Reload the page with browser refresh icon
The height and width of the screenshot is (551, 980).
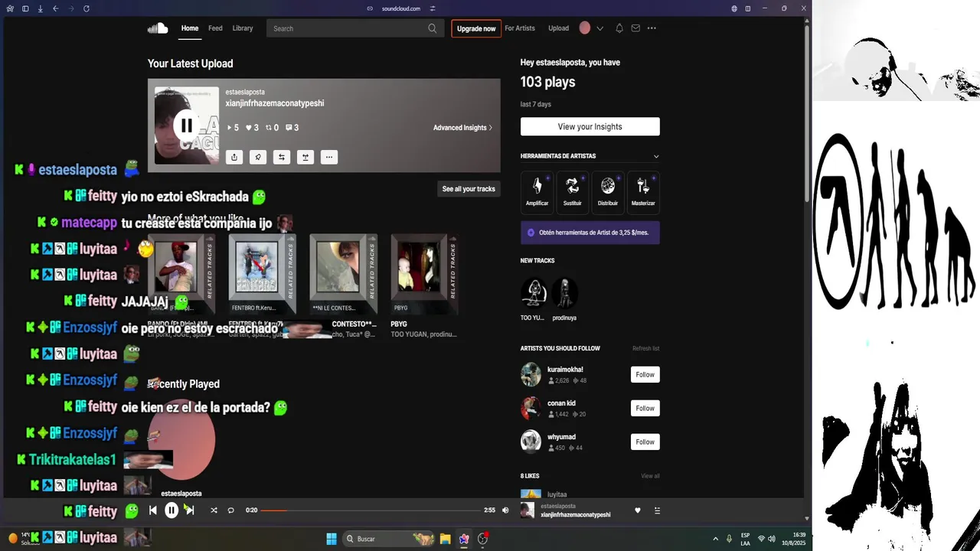[x=87, y=8]
